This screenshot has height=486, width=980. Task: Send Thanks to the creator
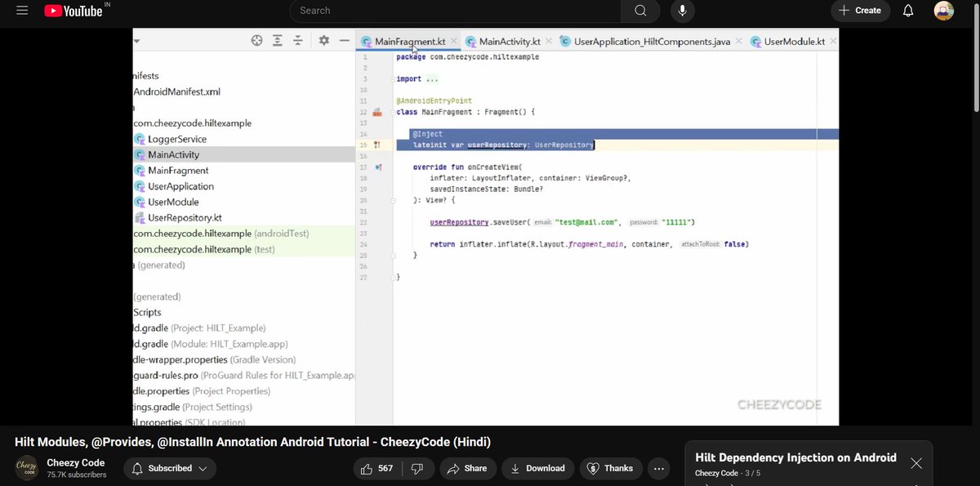coord(610,468)
